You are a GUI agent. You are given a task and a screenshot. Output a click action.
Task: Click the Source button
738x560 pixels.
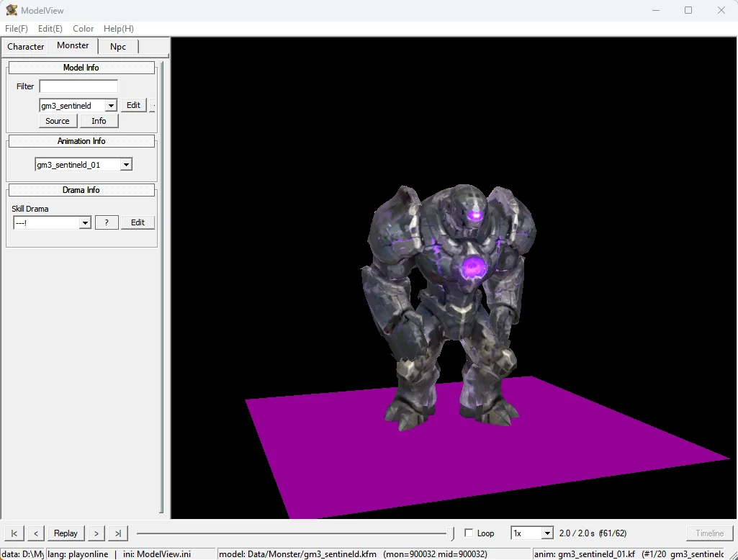click(x=58, y=121)
